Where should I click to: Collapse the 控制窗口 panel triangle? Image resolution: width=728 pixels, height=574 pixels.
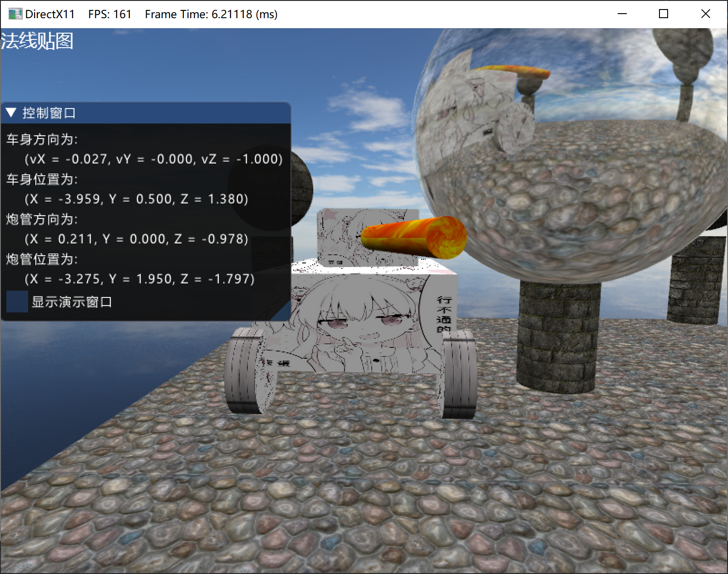[x=11, y=112]
